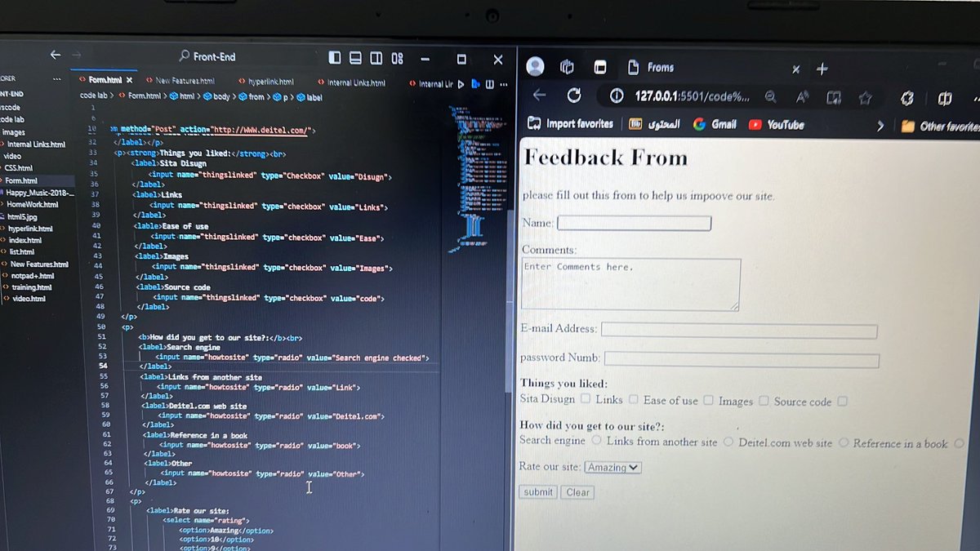Screen dimensions: 980x551
Task: Open the Gmail bookmark
Action: coord(715,125)
